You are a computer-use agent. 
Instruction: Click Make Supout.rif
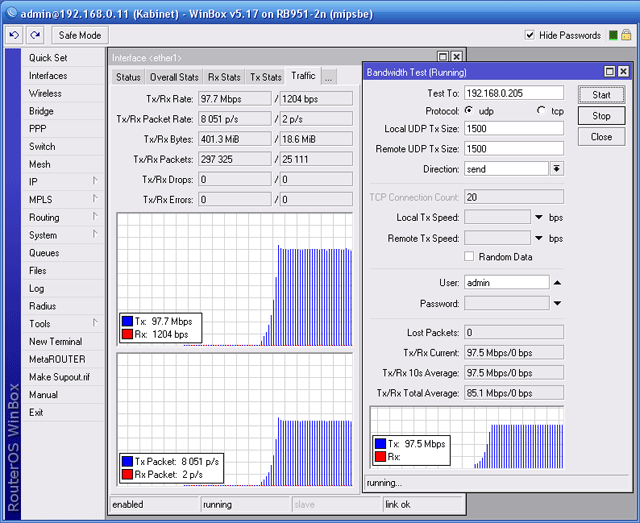tap(63, 377)
